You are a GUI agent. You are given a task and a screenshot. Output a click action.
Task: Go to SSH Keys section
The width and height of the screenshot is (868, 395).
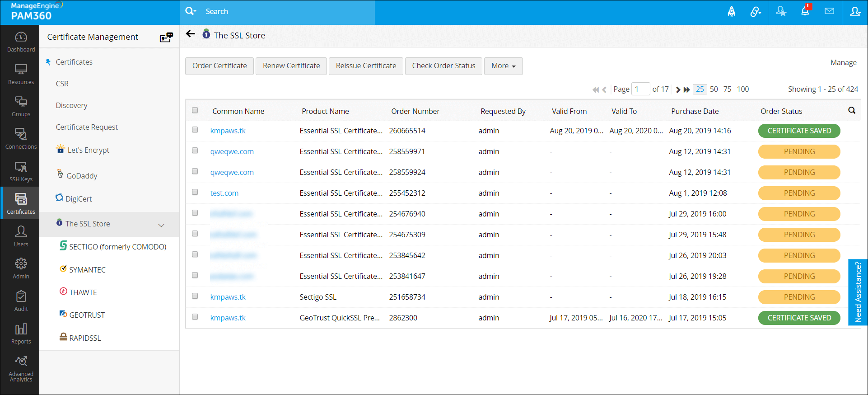point(21,172)
